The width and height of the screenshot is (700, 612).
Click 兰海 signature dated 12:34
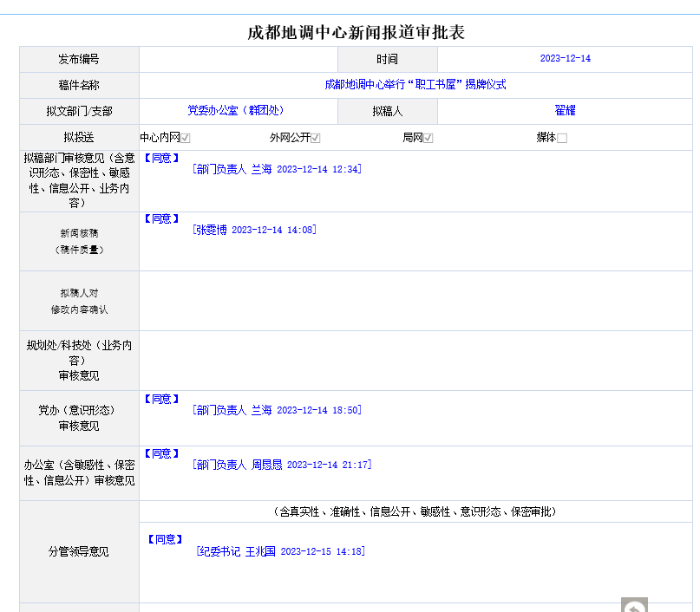(277, 170)
